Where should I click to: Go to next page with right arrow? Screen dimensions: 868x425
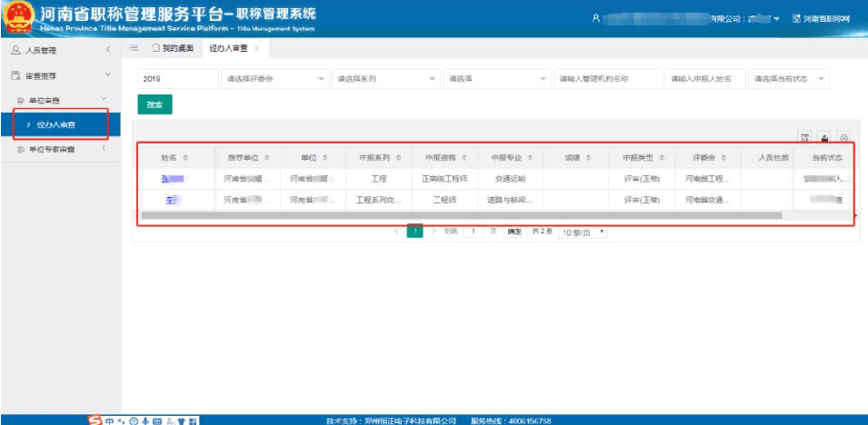pyautogui.click(x=434, y=231)
